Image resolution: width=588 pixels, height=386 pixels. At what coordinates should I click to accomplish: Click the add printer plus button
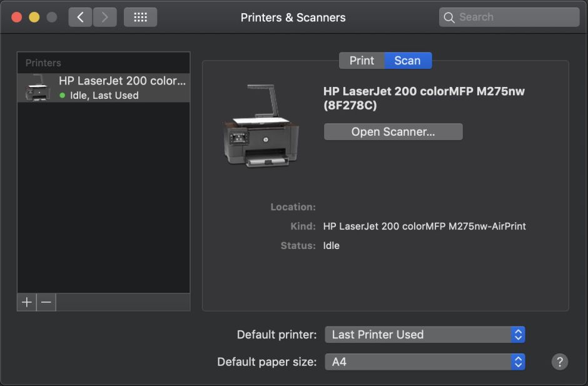[x=27, y=302]
